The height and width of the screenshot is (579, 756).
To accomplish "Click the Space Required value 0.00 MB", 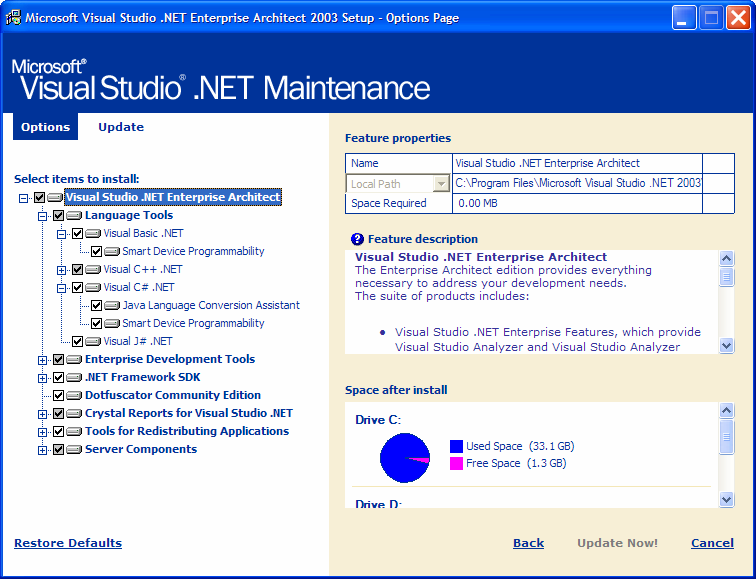I will (478, 203).
